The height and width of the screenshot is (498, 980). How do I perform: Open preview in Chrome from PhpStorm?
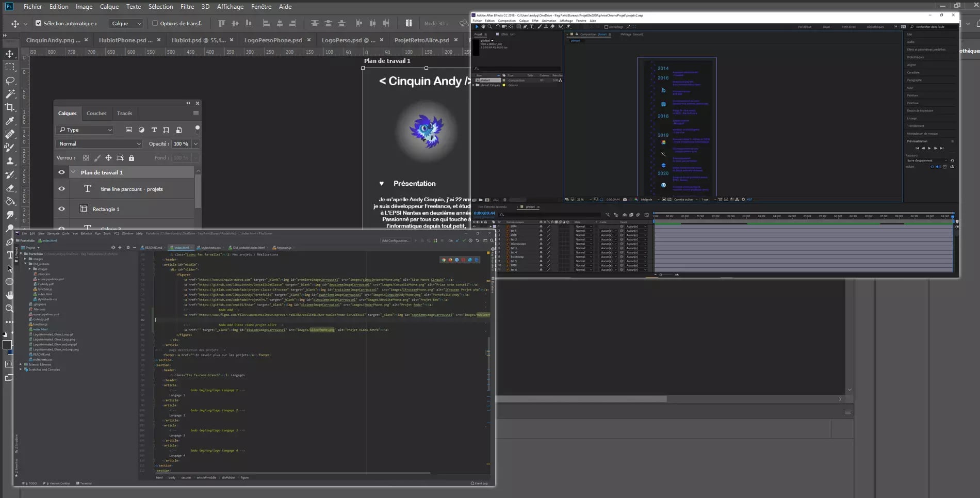(x=444, y=260)
